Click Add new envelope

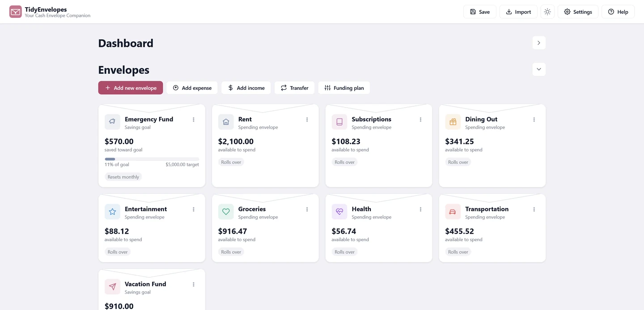click(131, 88)
